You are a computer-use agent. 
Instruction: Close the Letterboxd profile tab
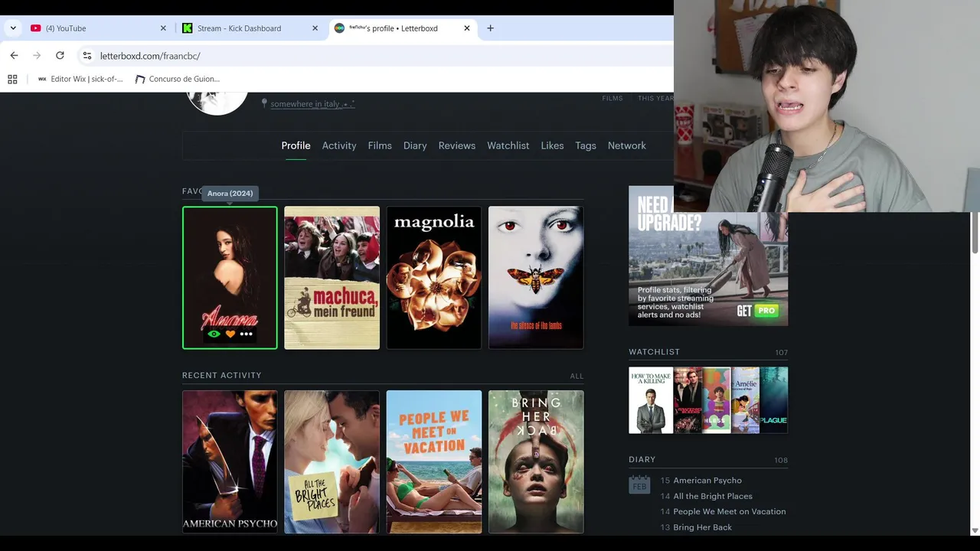[467, 28]
